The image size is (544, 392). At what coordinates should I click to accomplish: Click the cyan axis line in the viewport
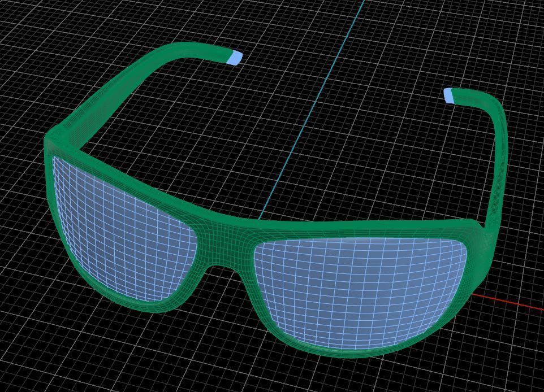(x=312, y=110)
